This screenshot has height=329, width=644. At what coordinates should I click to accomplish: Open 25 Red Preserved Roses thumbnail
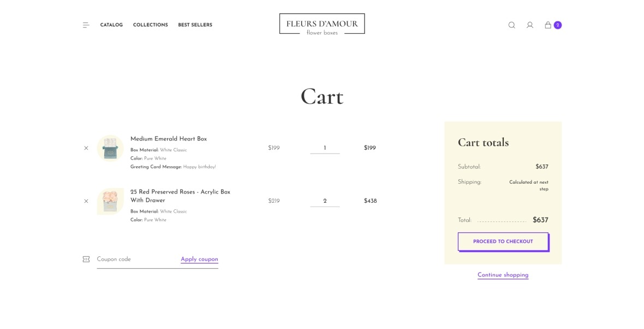click(110, 201)
